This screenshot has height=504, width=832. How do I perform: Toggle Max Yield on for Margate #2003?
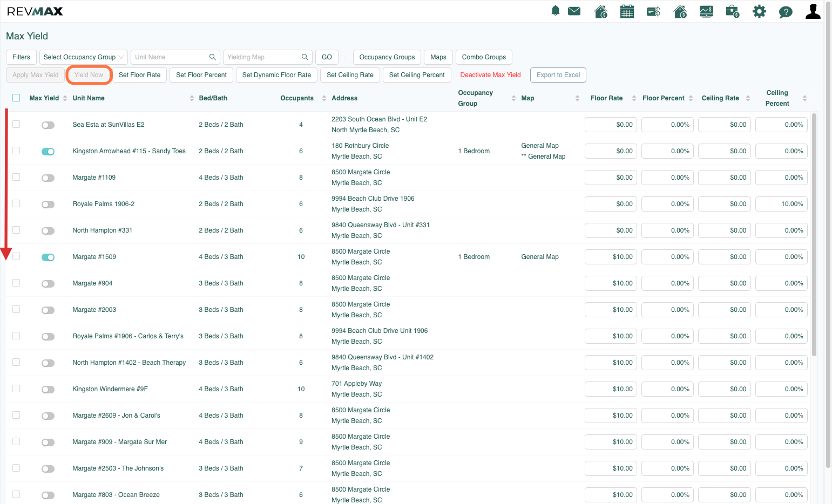pos(48,310)
